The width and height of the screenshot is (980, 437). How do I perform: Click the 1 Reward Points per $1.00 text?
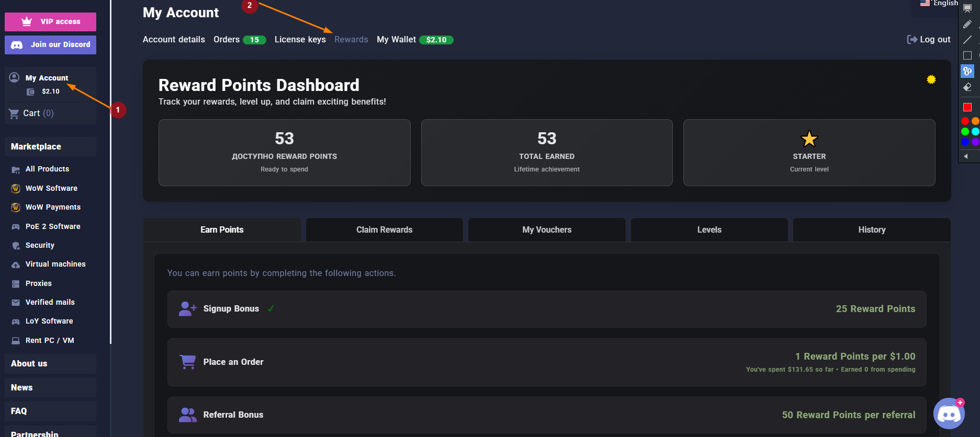[x=855, y=356]
